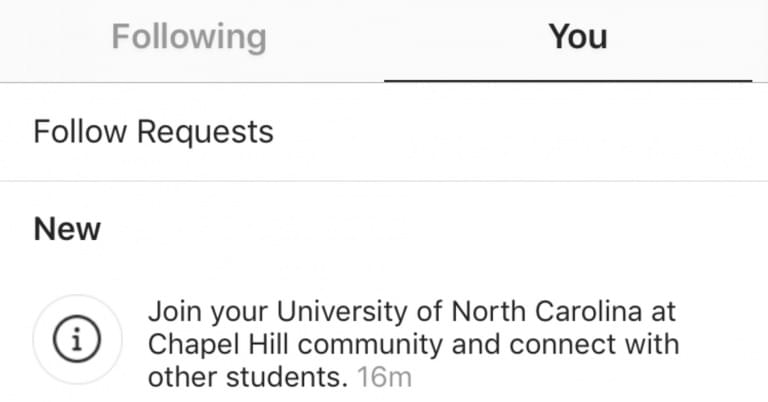Tap the grey Following label

click(x=189, y=37)
